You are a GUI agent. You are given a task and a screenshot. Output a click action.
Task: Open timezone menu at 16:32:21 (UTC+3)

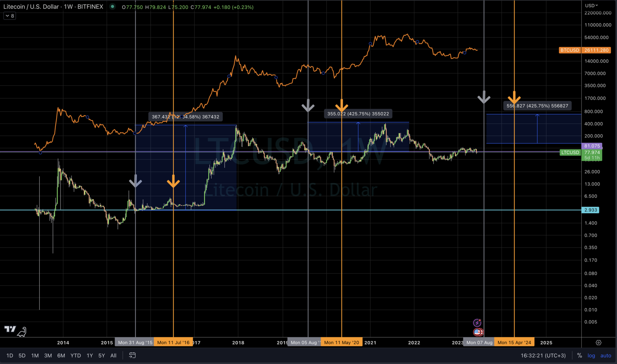point(543,355)
